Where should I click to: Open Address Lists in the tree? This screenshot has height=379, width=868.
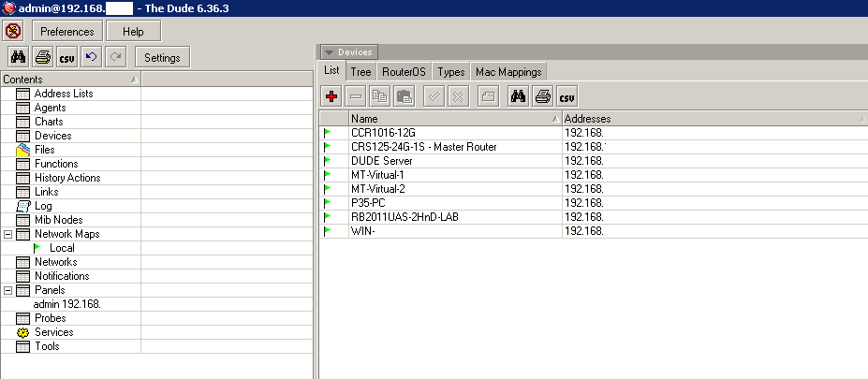(x=64, y=94)
